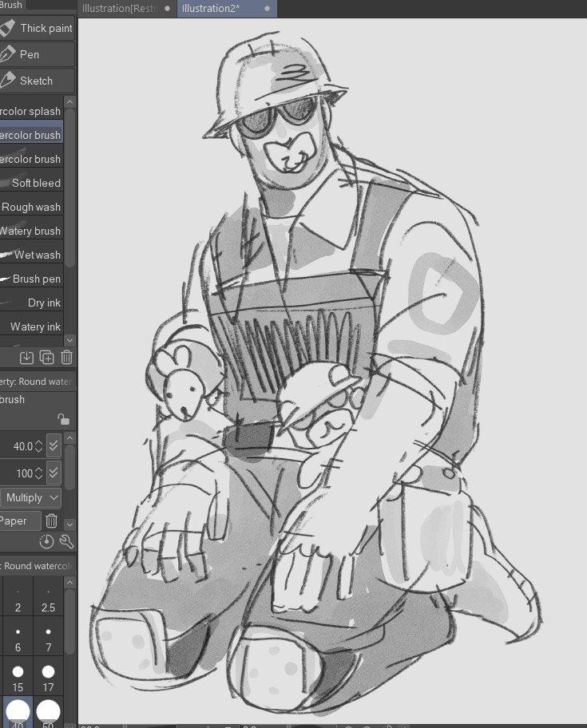This screenshot has height=728, width=587.
Task: Click the delete sub tool trash icon
Action: click(67, 358)
